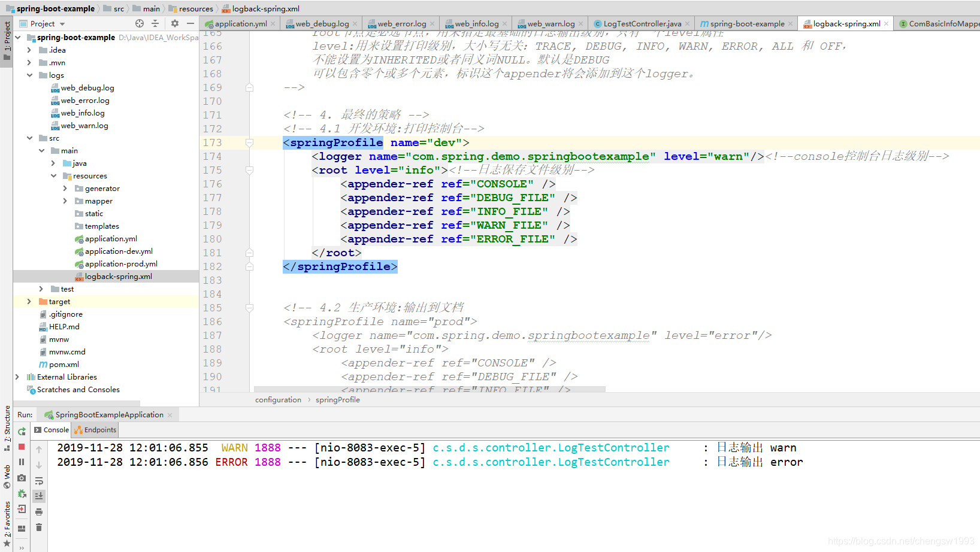Print the console output

click(39, 512)
